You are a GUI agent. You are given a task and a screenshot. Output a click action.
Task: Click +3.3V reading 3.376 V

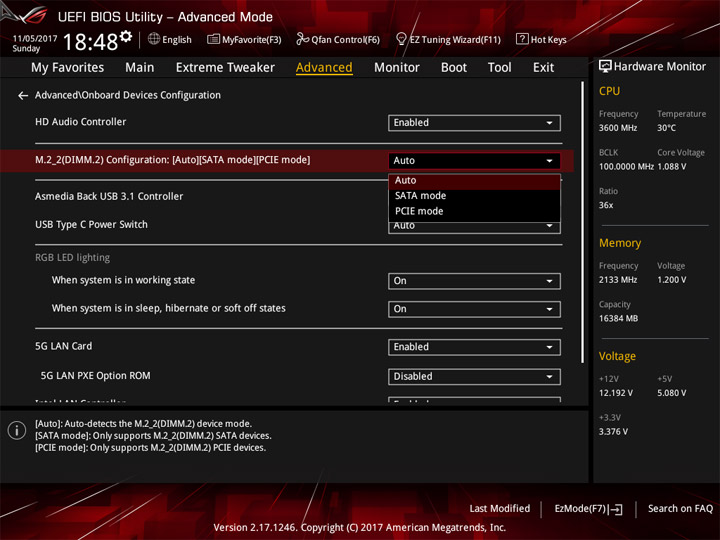pos(613,432)
